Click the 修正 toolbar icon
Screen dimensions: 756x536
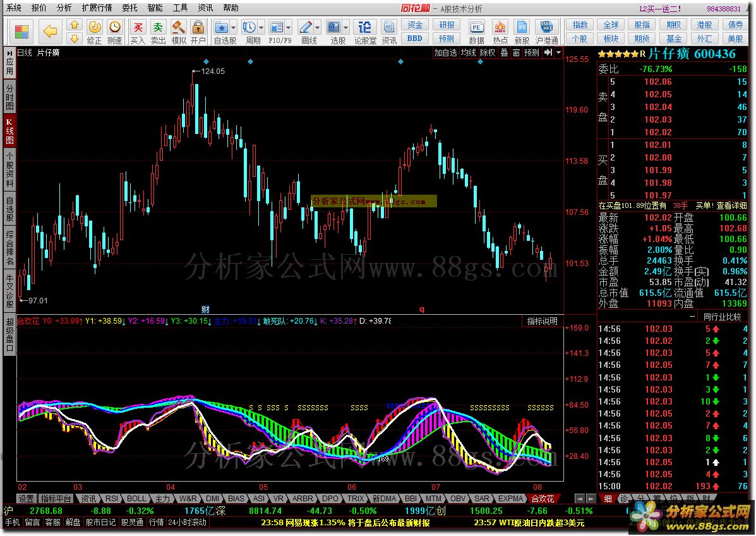point(95,32)
